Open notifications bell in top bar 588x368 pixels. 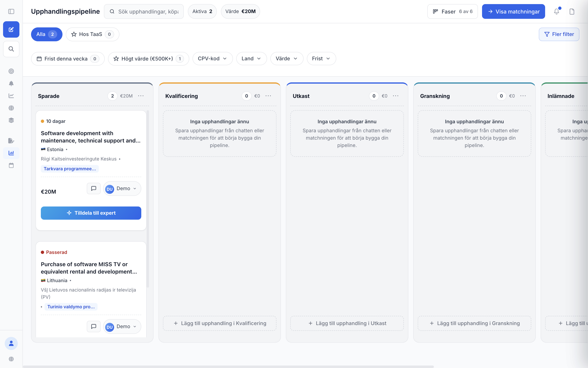[557, 11]
